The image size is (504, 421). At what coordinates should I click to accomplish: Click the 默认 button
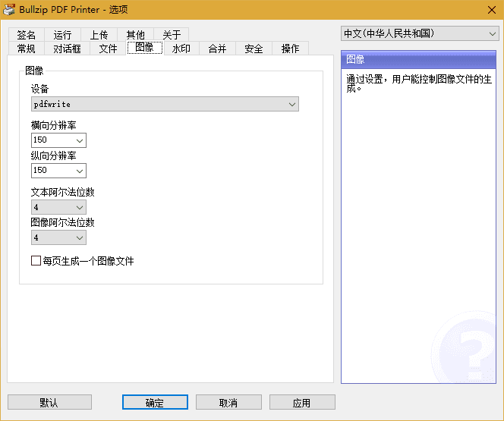pos(49,402)
